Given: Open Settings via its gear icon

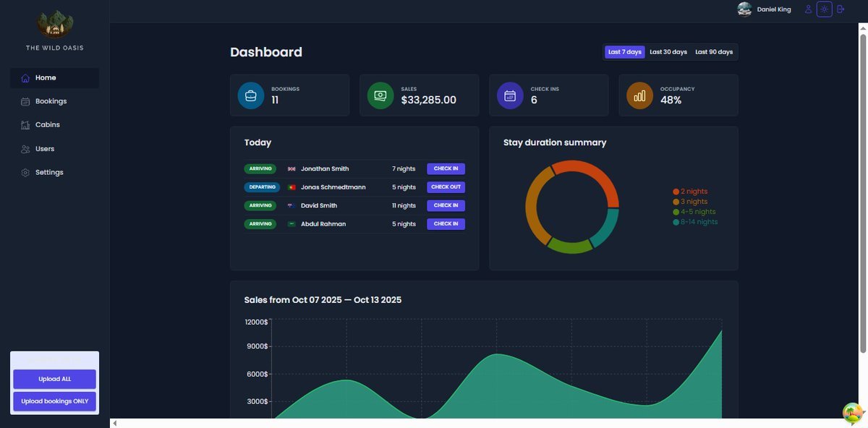Looking at the screenshot, I should click(25, 173).
